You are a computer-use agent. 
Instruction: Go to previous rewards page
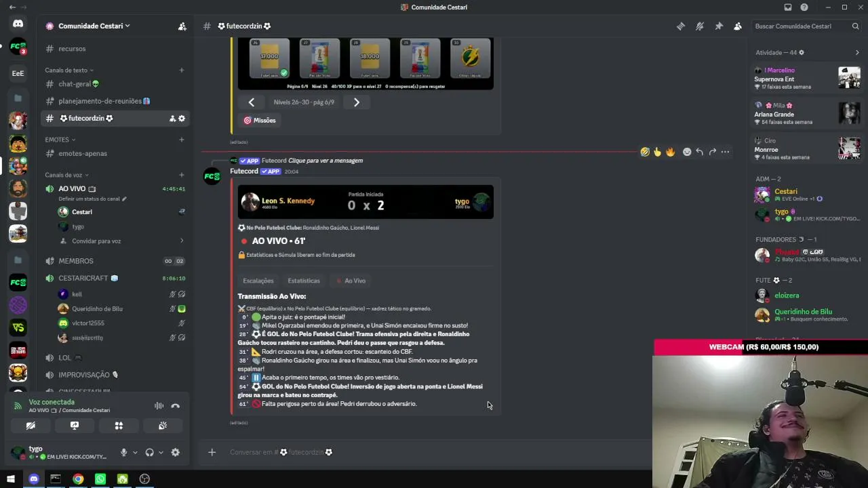pyautogui.click(x=252, y=102)
